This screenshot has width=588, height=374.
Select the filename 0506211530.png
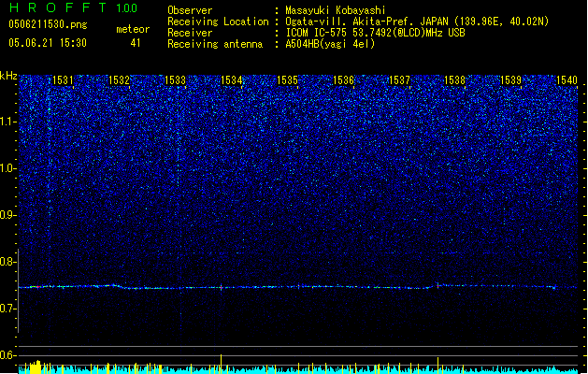pyautogui.click(x=48, y=24)
